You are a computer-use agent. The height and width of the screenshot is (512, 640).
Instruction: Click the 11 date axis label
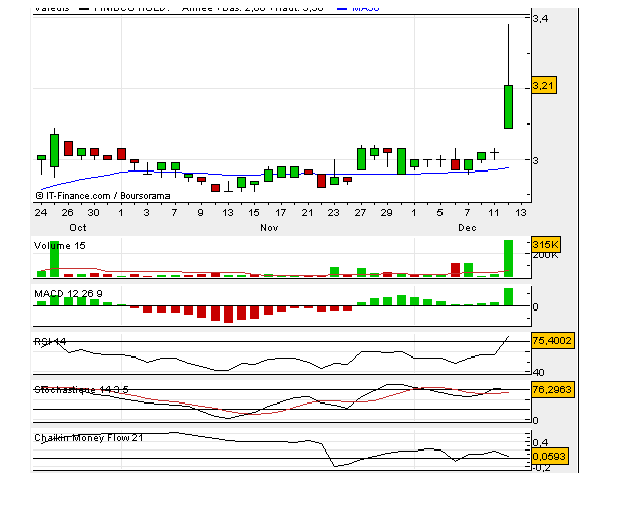pos(494,213)
